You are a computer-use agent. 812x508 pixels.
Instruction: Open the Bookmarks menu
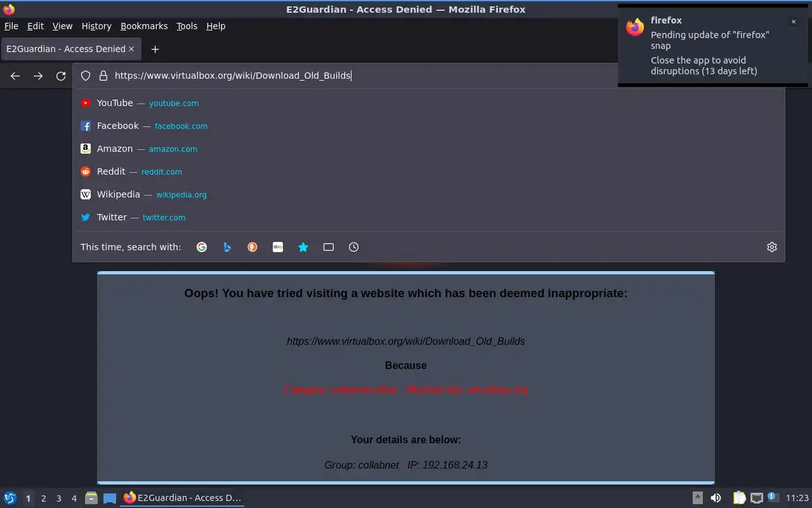point(144,26)
